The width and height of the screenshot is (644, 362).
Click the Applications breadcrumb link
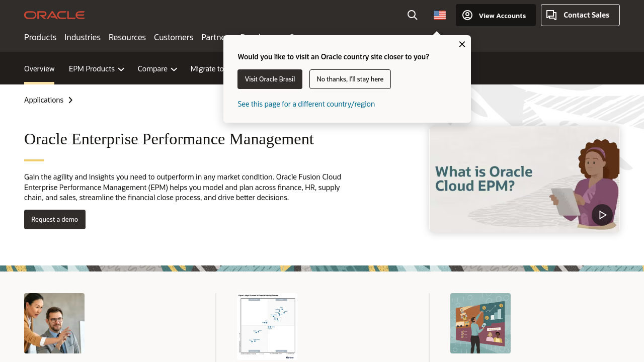pyautogui.click(x=44, y=100)
